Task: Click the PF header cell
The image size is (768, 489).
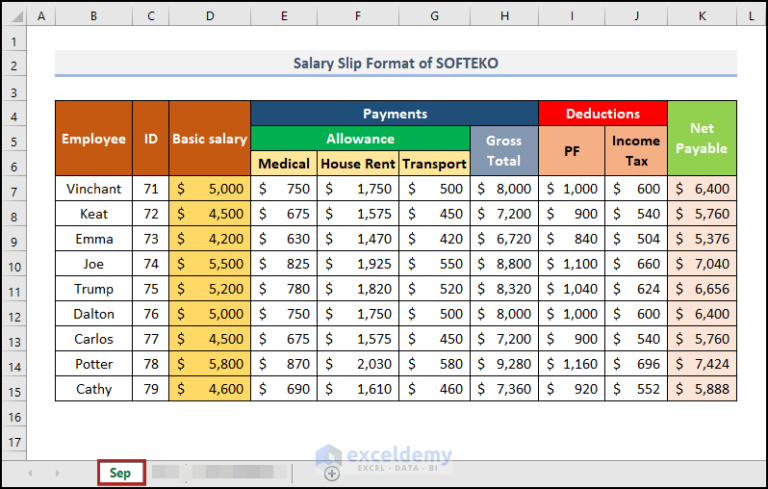Action: [x=572, y=151]
